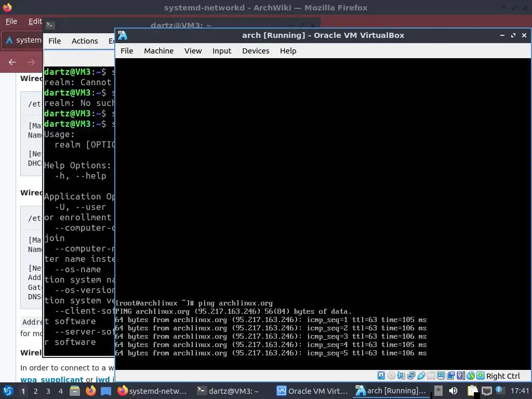Switch to workspace 1

pos(23,391)
